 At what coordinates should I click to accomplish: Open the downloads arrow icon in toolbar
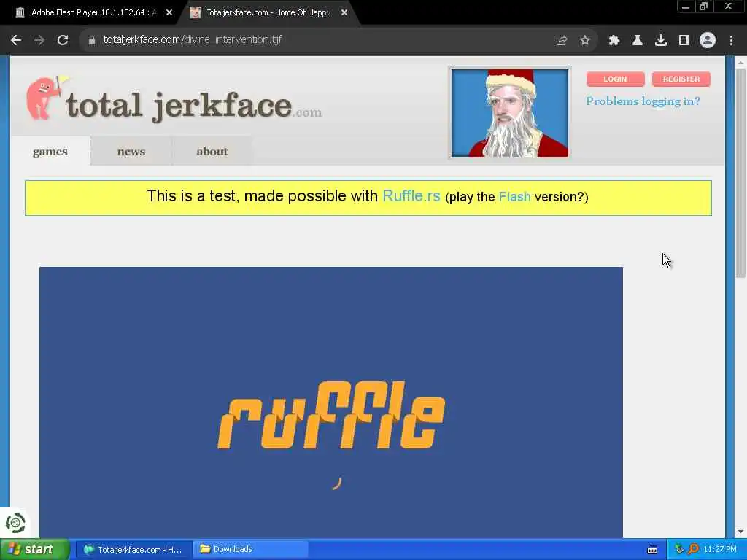[661, 41]
